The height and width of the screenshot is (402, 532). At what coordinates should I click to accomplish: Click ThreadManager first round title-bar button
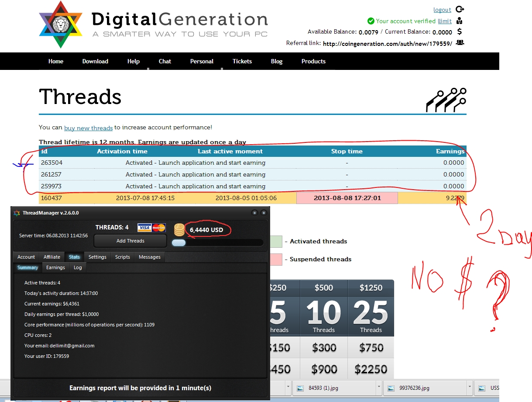(254, 213)
